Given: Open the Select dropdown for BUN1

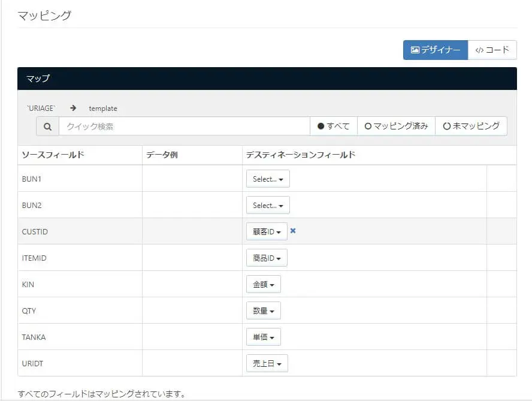Looking at the screenshot, I should coord(268,179).
